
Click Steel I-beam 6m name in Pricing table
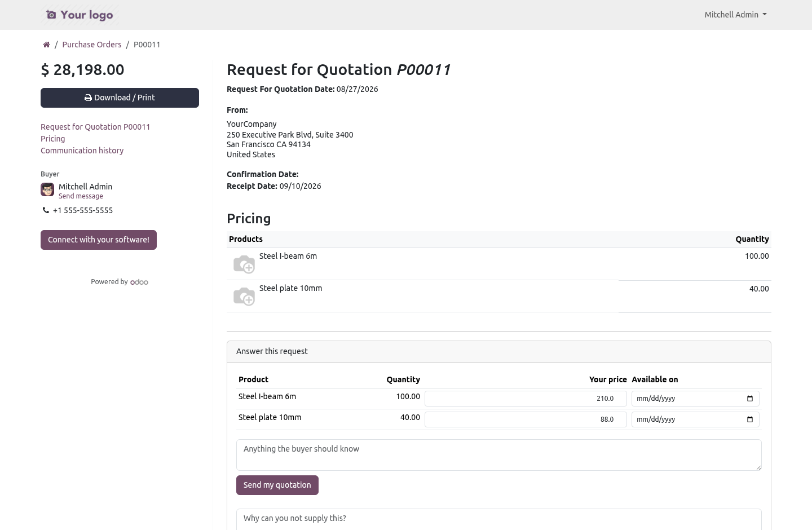[x=288, y=256]
